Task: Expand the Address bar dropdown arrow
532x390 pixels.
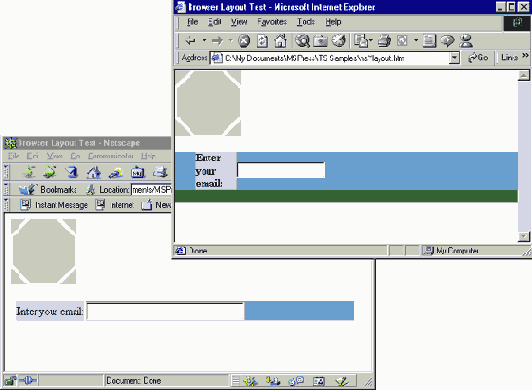Action: click(454, 58)
